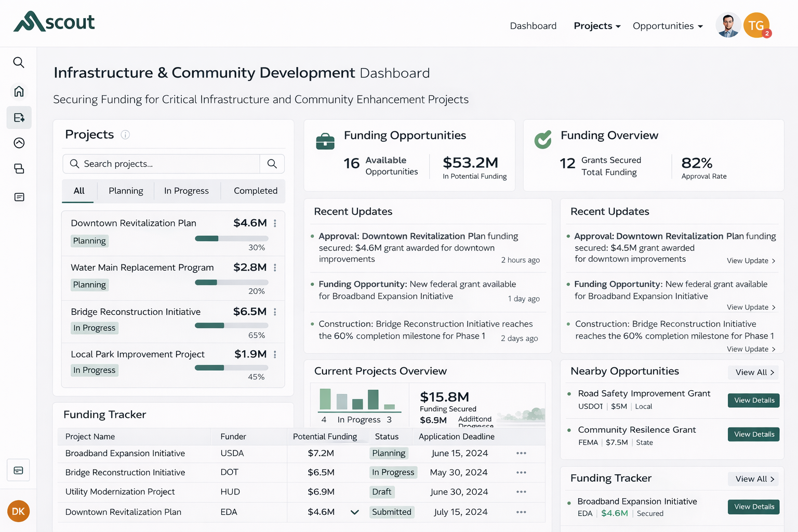Select the Planning projects tab
This screenshot has width=798, height=532.
(x=126, y=191)
